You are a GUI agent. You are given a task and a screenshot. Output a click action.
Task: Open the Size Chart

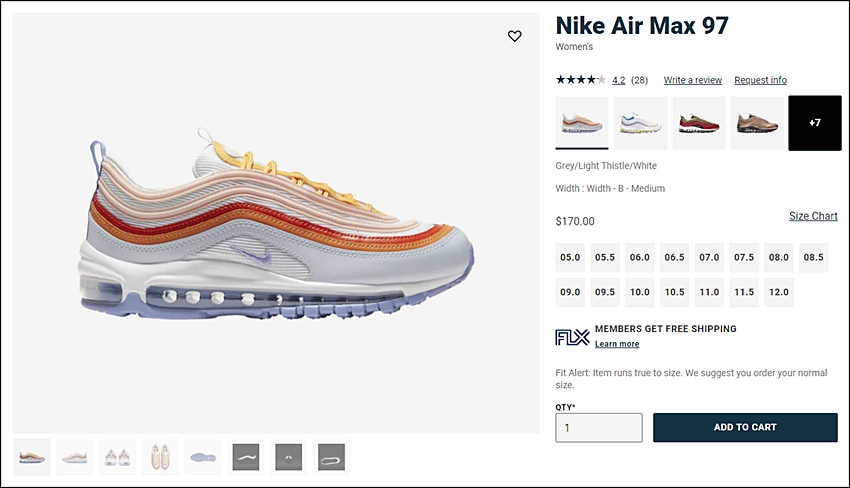813,216
